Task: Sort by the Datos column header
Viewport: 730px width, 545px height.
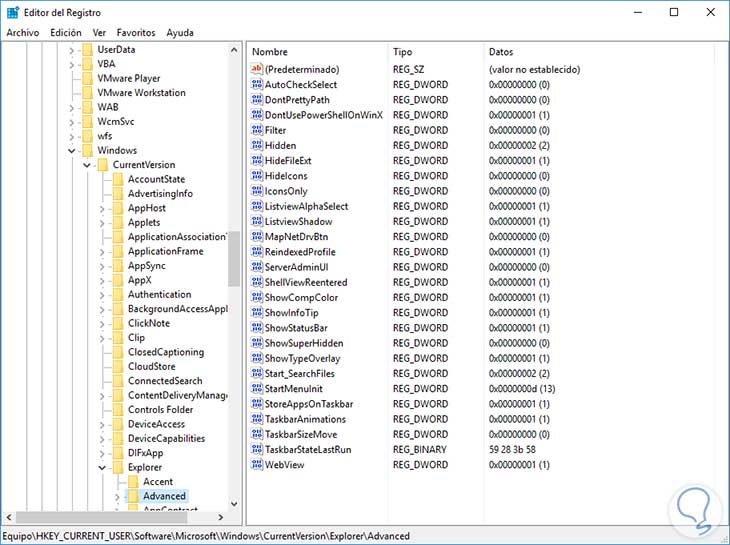Action: point(598,52)
